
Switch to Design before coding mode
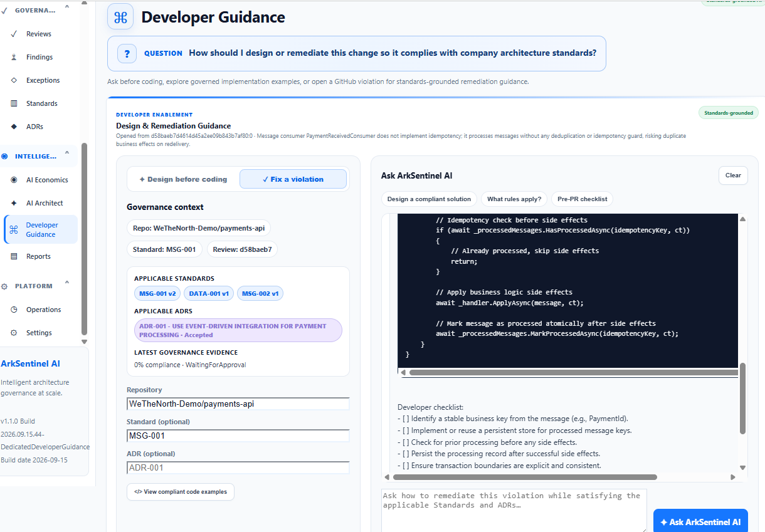(x=183, y=179)
